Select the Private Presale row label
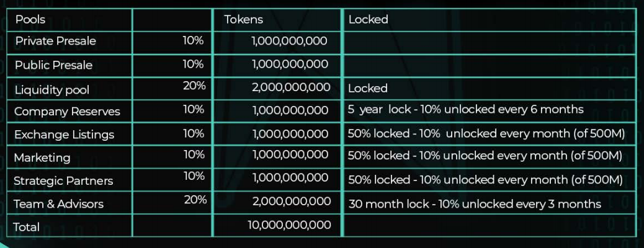The width and height of the screenshot is (644, 248). (55, 41)
